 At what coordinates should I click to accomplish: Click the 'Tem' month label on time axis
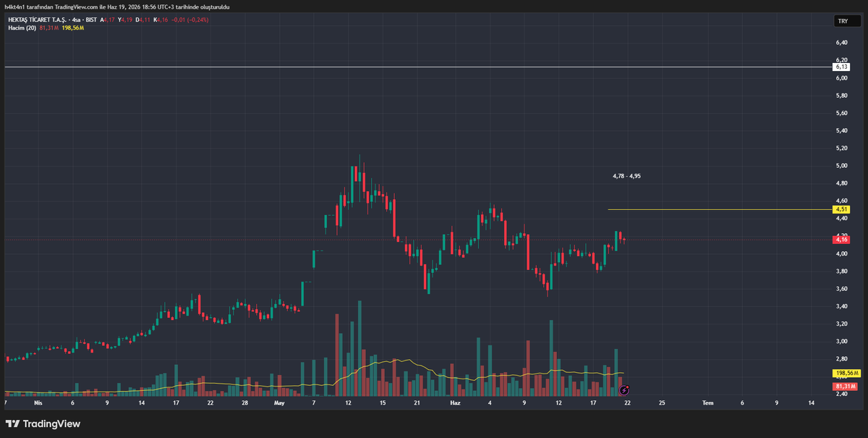coord(708,403)
